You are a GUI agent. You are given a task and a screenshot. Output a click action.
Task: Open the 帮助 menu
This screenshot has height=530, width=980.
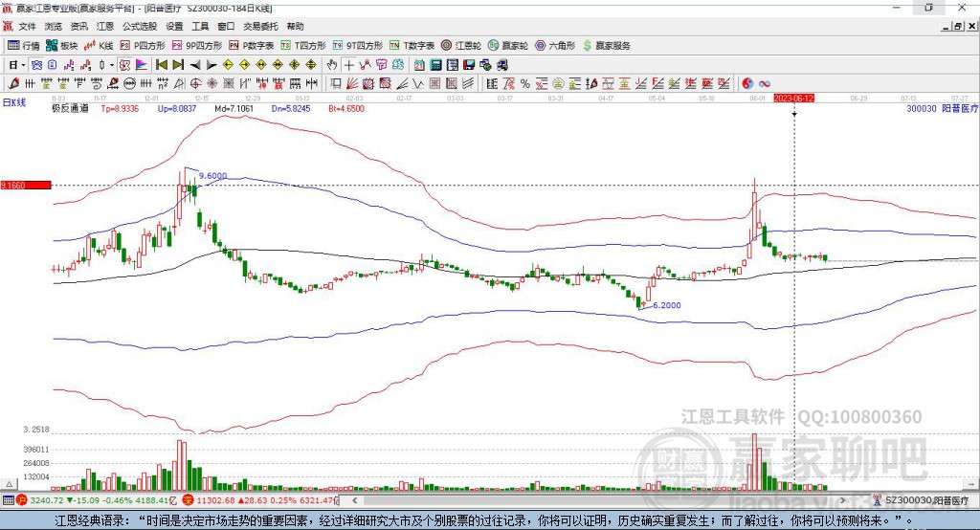coord(295,26)
